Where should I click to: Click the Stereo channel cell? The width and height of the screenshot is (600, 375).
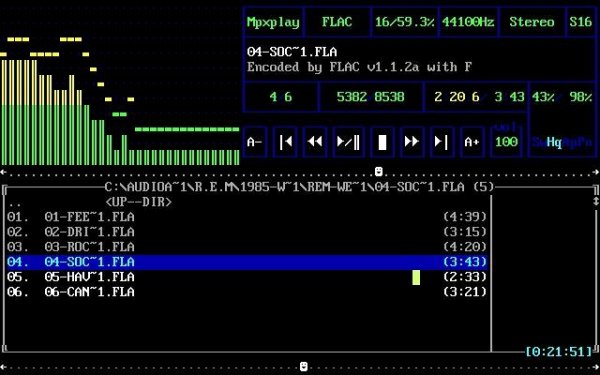point(532,22)
